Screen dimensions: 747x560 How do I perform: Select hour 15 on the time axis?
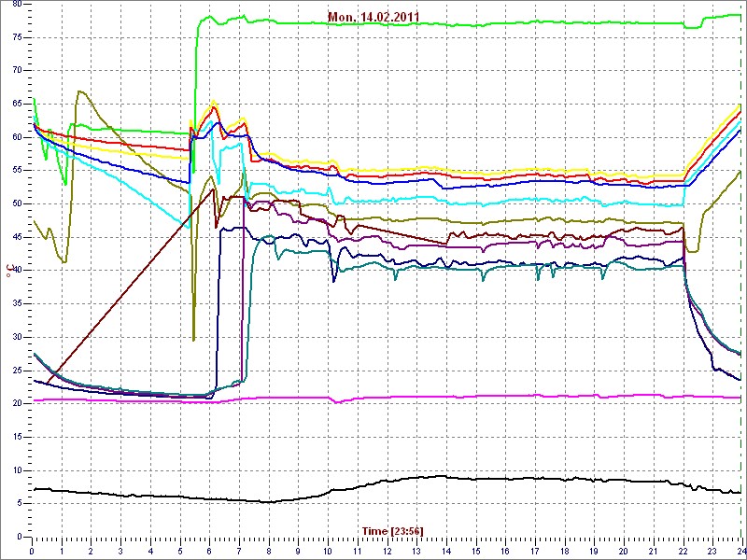476,551
